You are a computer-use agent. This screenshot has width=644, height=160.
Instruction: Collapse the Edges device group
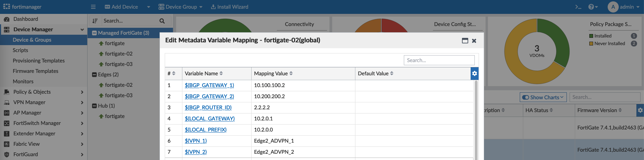click(x=94, y=75)
